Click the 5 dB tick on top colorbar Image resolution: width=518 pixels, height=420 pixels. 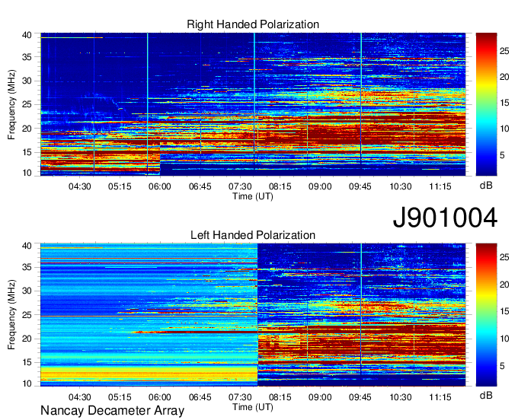[x=502, y=155]
